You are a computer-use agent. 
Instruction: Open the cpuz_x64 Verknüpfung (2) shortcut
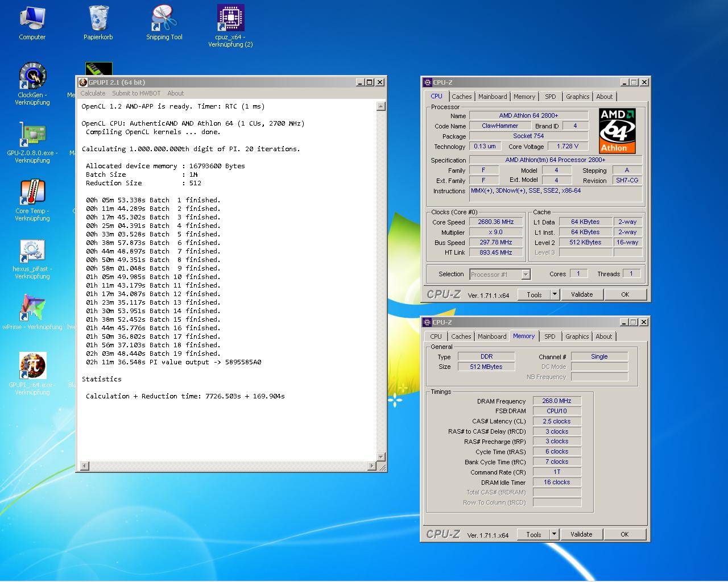230,26
